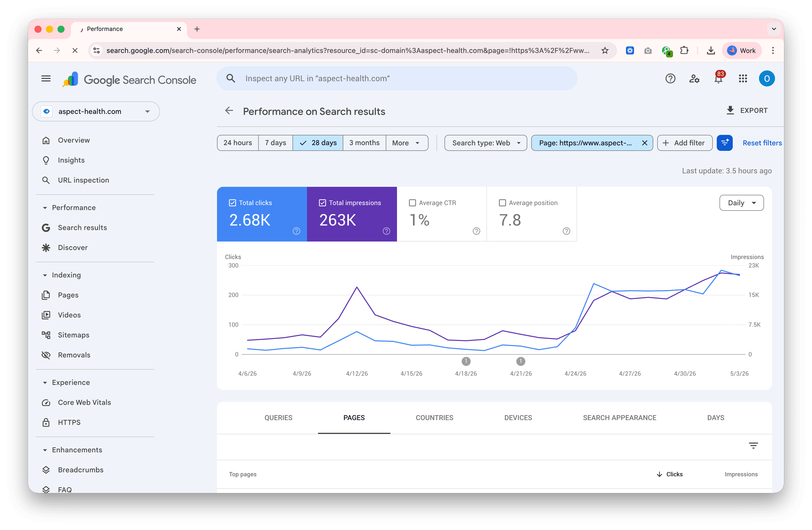Click the camera extension icon
Screen dimensions: 812x530
tap(647, 51)
